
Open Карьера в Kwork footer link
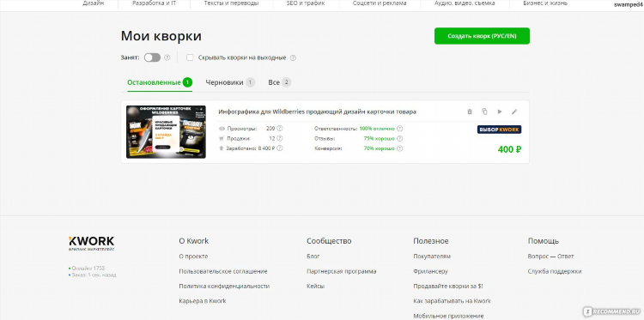pos(203,301)
